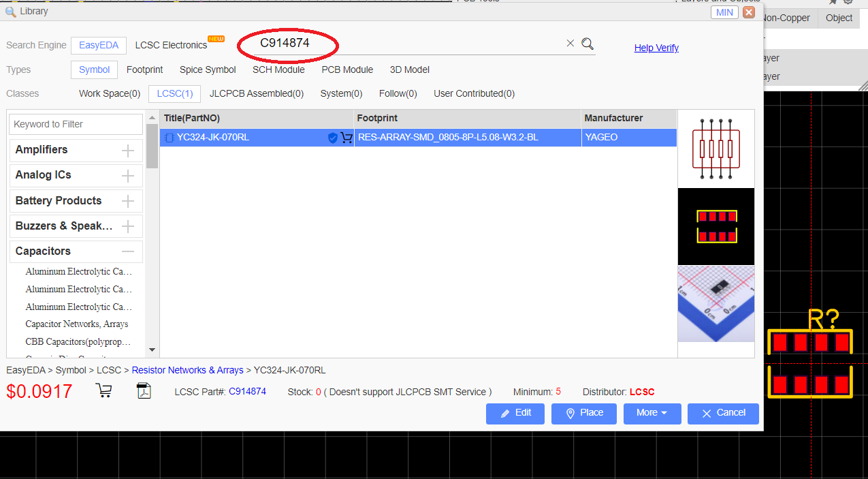Click the PCB footprint preview thumbnail
Viewport: 868px width, 479px height.
(716, 227)
